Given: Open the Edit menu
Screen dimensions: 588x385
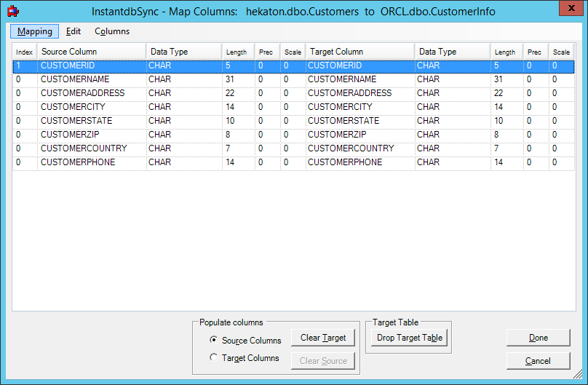Looking at the screenshot, I should [x=73, y=31].
